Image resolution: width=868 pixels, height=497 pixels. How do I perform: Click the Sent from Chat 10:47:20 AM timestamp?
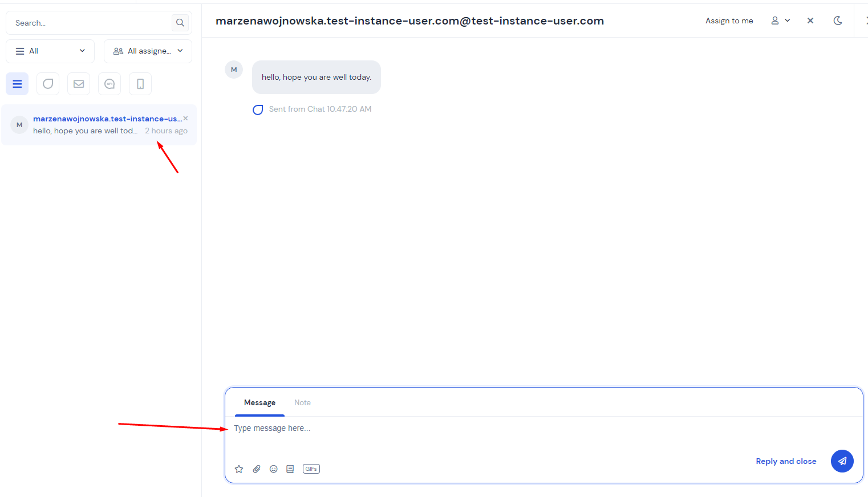[320, 109]
